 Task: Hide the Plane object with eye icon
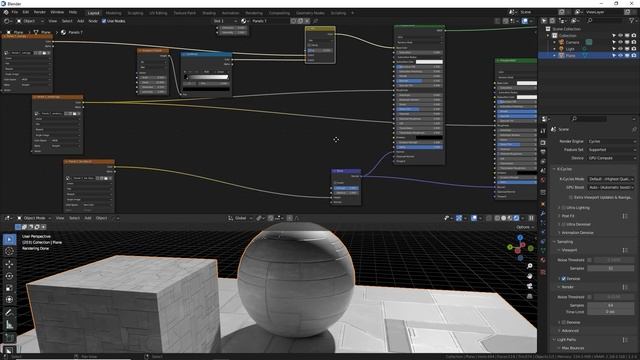pyautogui.click(x=620, y=55)
